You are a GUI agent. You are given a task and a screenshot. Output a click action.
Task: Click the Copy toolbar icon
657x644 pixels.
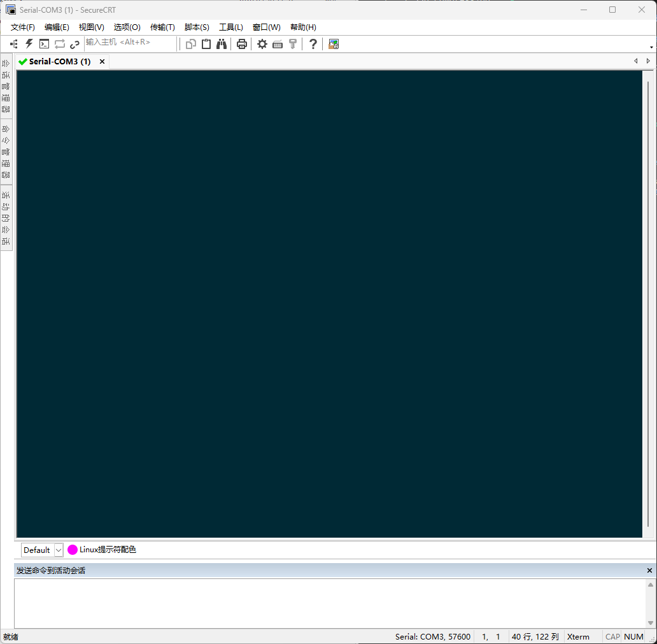pos(190,44)
